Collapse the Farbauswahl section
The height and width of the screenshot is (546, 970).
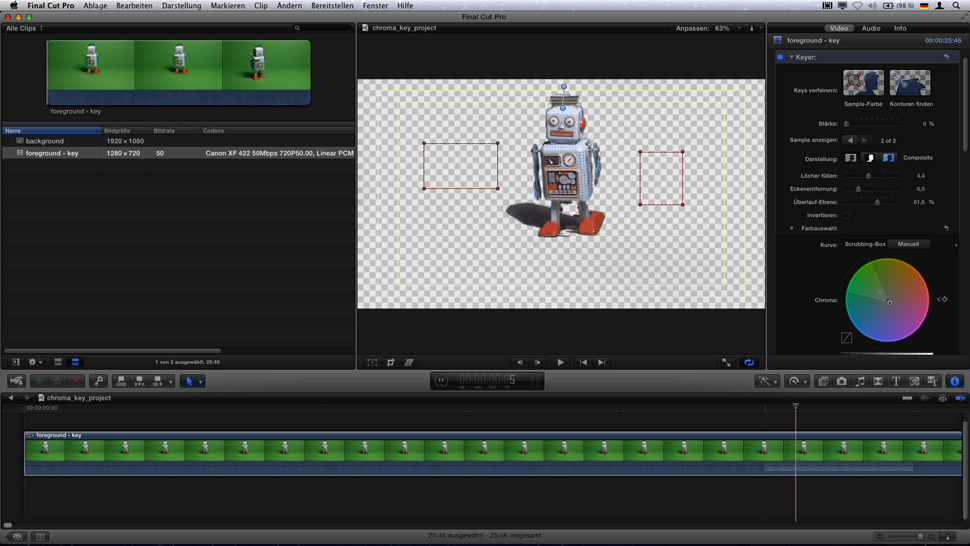[x=792, y=228]
